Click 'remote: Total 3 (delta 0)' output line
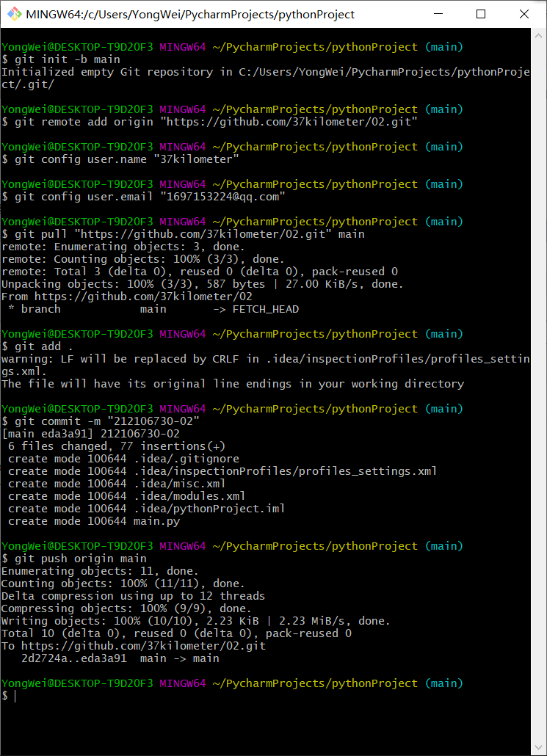547x756 pixels. (200, 272)
